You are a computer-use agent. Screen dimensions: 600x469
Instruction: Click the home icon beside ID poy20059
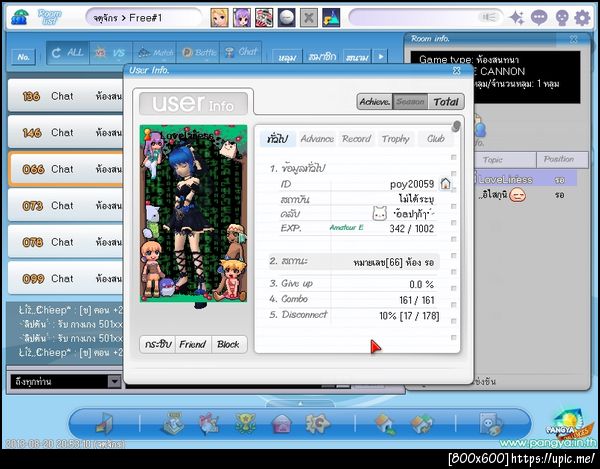(445, 184)
